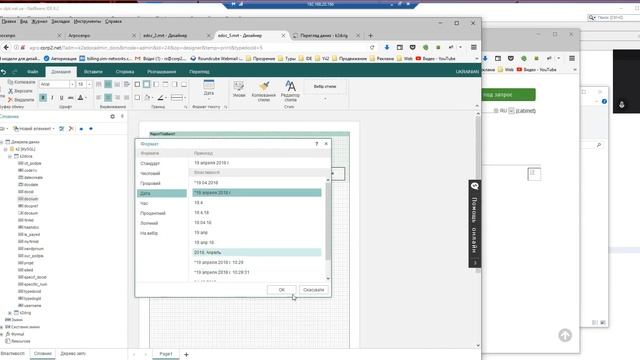
Task: Click the all borders icon
Action: [x=138, y=84]
